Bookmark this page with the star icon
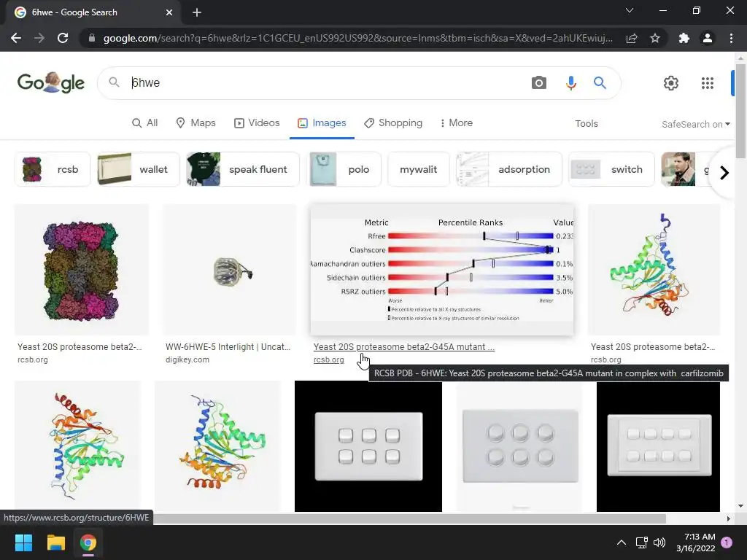The width and height of the screenshot is (747, 560). click(655, 38)
